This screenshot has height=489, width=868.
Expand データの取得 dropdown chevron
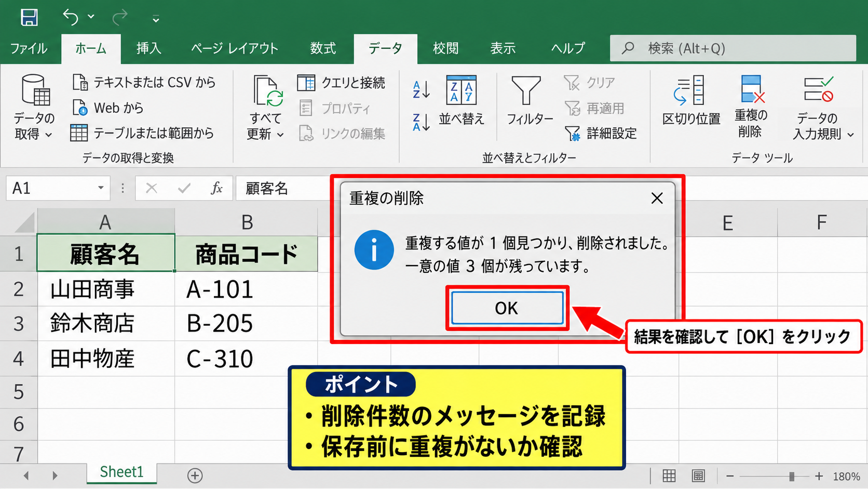[x=48, y=135]
